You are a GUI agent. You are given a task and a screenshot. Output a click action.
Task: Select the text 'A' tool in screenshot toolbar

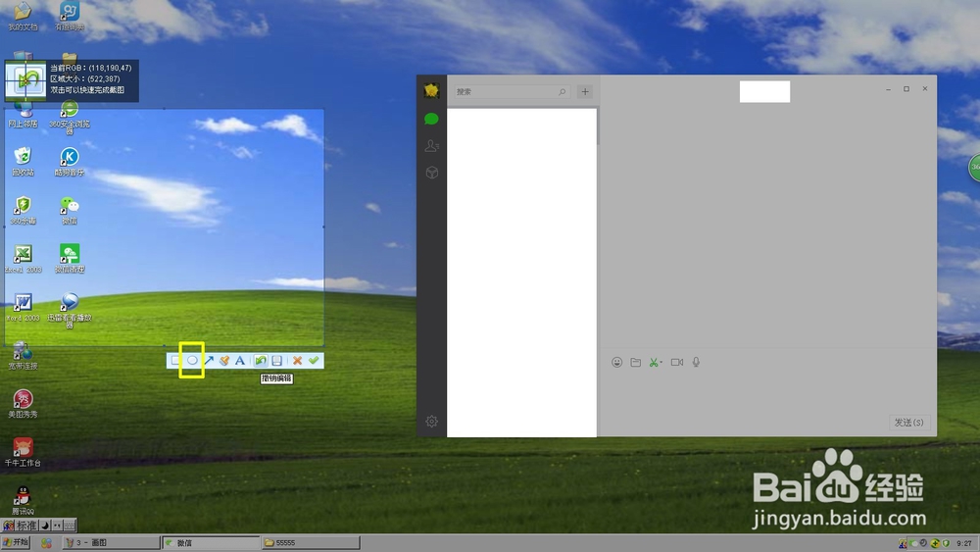point(240,361)
